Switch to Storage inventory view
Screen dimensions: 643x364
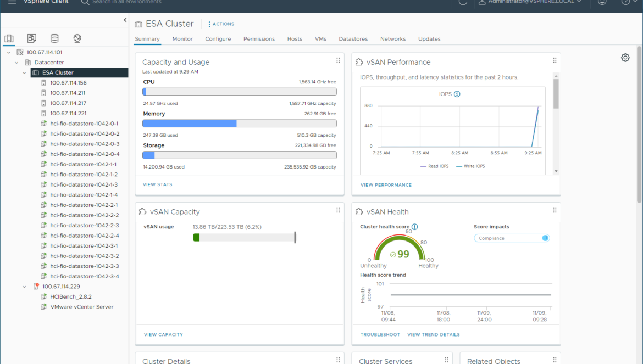(54, 38)
